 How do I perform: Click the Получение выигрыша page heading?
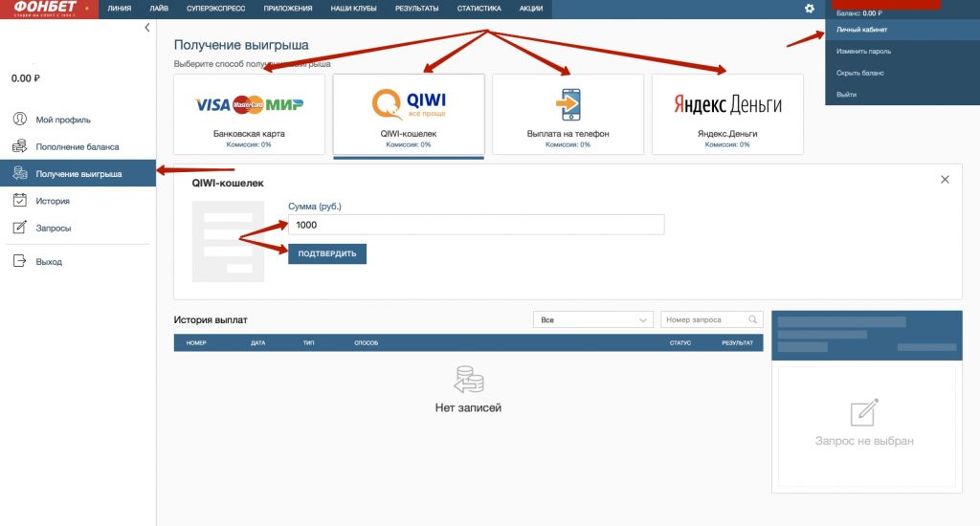click(241, 45)
